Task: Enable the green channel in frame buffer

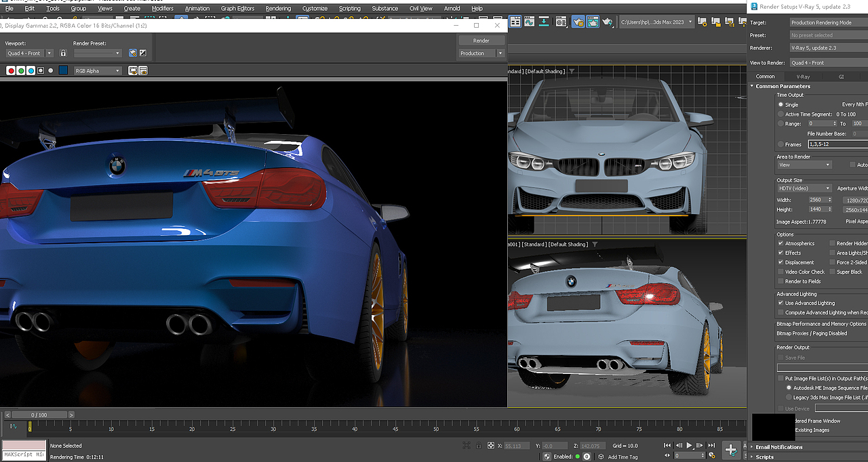Action: 21,70
